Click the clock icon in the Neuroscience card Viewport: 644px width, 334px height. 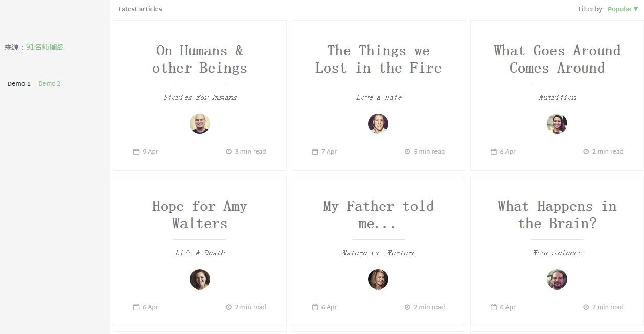pos(586,307)
